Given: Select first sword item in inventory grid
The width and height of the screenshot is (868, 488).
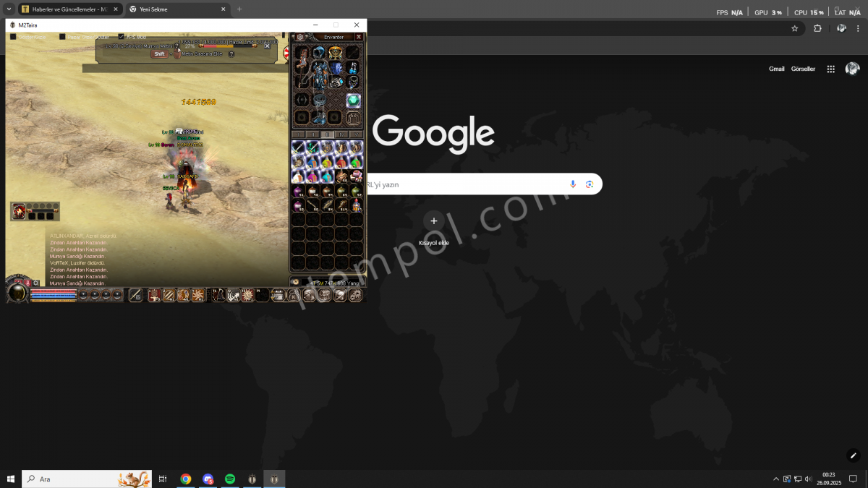Looking at the screenshot, I should (x=299, y=147).
